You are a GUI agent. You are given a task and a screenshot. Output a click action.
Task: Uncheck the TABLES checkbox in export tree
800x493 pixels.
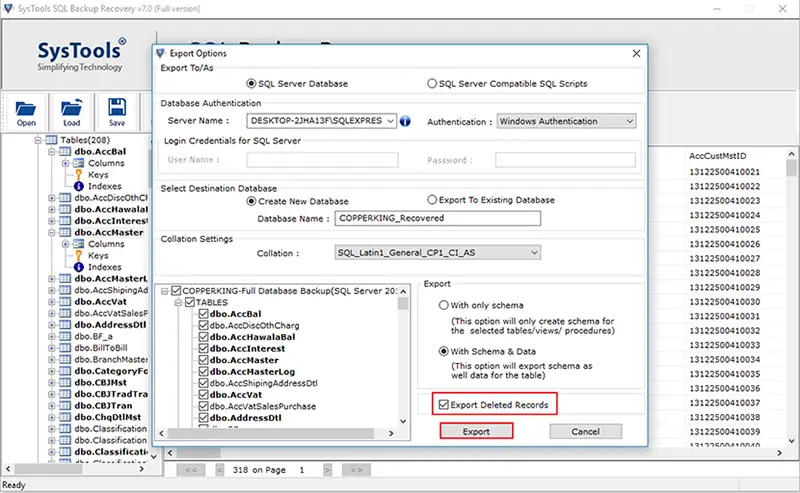(190, 302)
